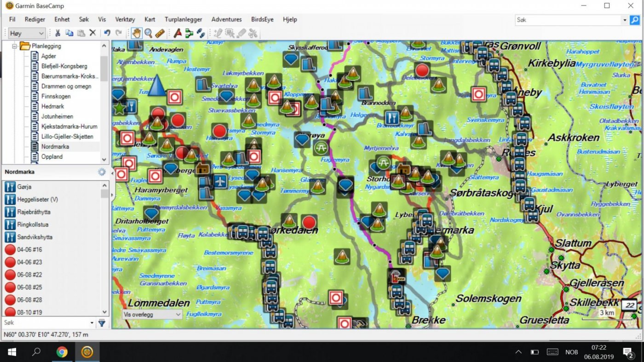Open the Kart menu

pyautogui.click(x=150, y=19)
